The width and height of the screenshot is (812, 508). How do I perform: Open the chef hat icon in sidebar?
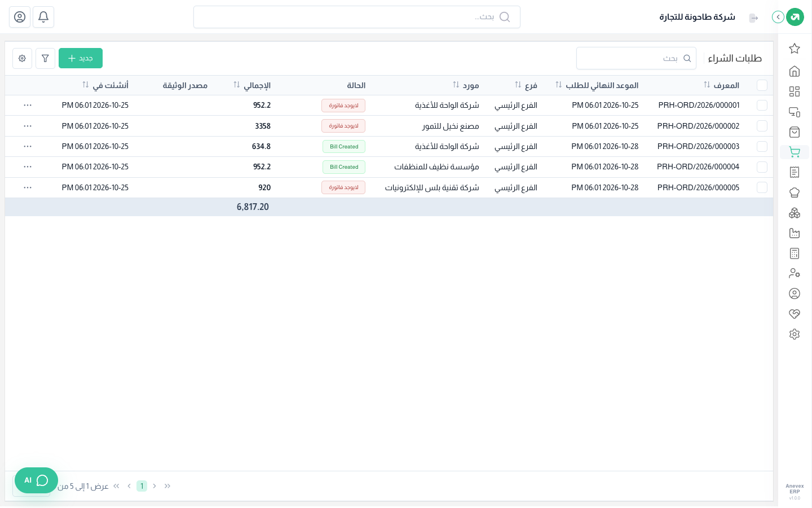tap(795, 192)
